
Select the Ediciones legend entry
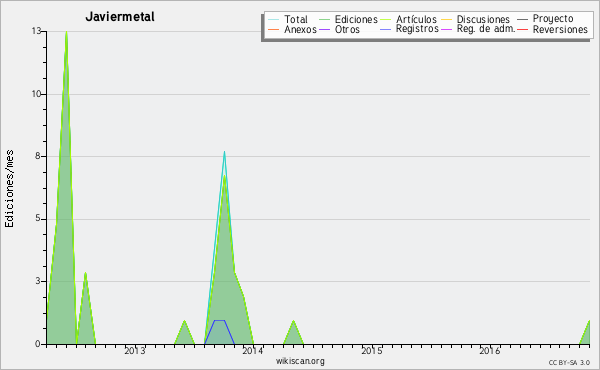click(x=348, y=19)
